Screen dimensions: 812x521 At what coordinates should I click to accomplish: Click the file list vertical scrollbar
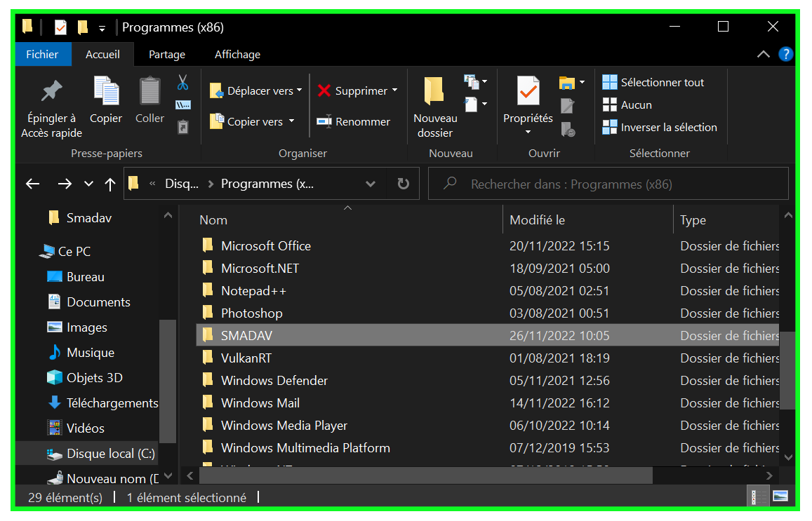tap(787, 370)
